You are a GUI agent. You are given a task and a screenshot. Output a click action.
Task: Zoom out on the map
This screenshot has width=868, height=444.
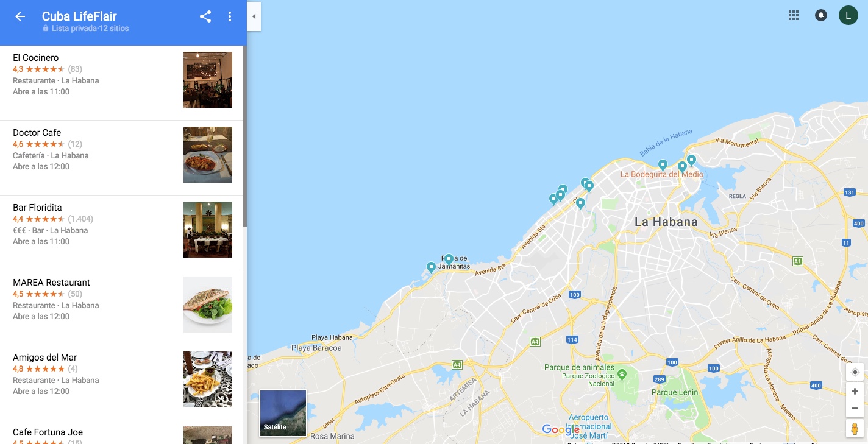855,408
